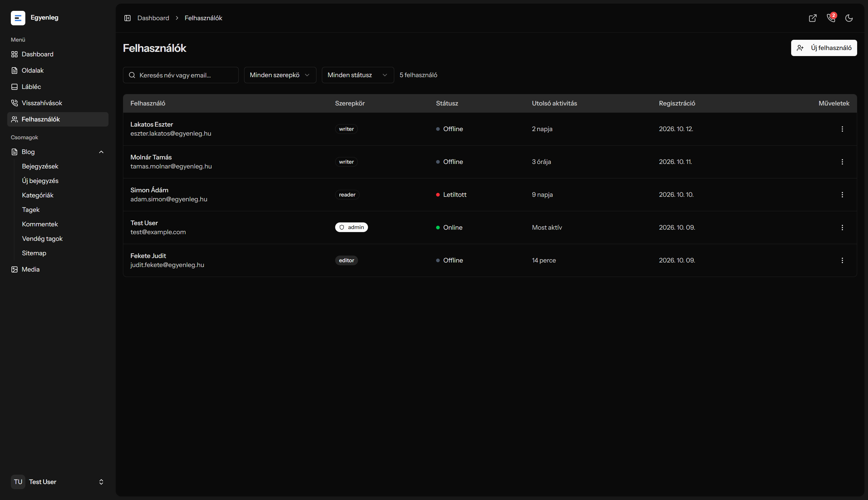Open site in new window icon
Viewport: 868px width, 500px height.
813,18
